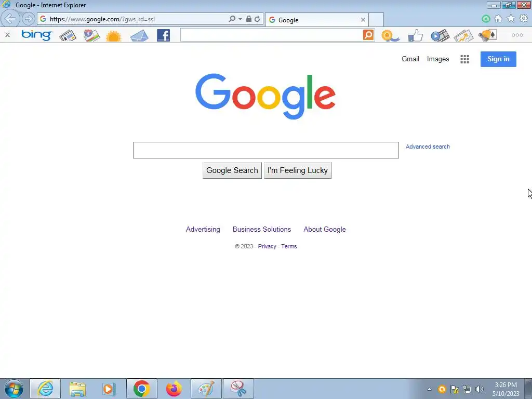
Task: Open Windows Explorer folder in taskbar
Action: [77, 389]
